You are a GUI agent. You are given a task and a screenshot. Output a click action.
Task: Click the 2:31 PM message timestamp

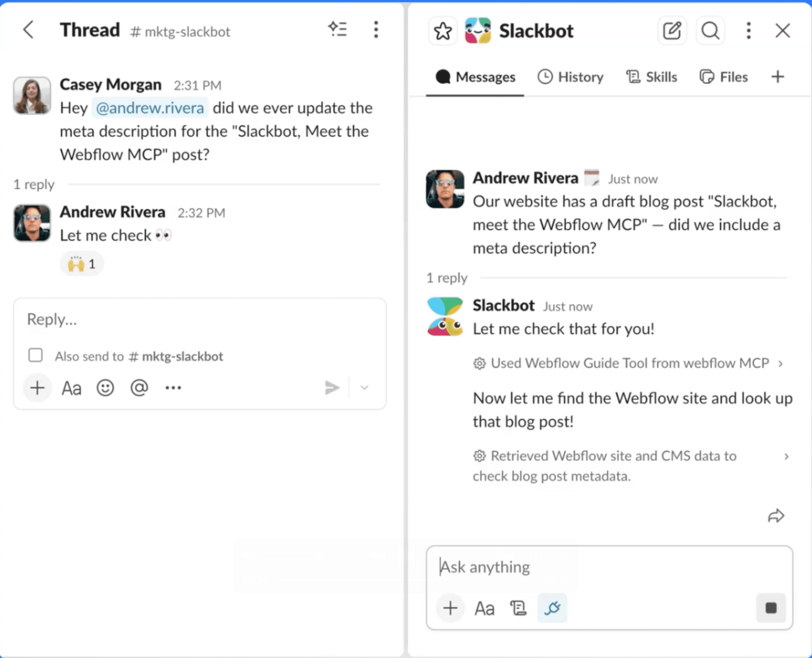click(198, 85)
